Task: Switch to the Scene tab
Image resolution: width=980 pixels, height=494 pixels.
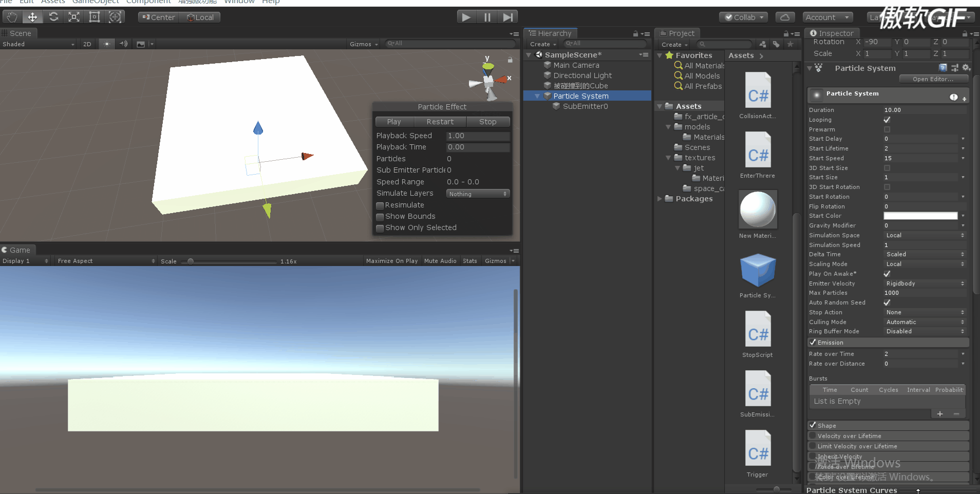Action: [18, 33]
